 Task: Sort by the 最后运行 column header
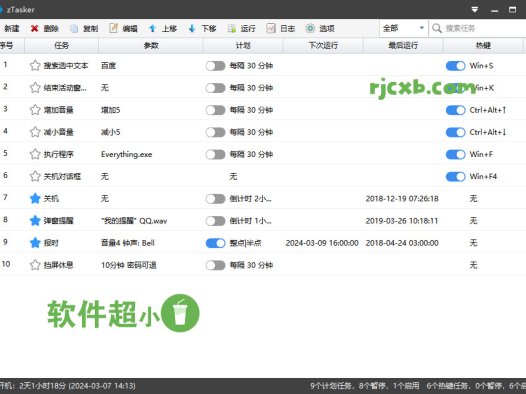point(403,46)
